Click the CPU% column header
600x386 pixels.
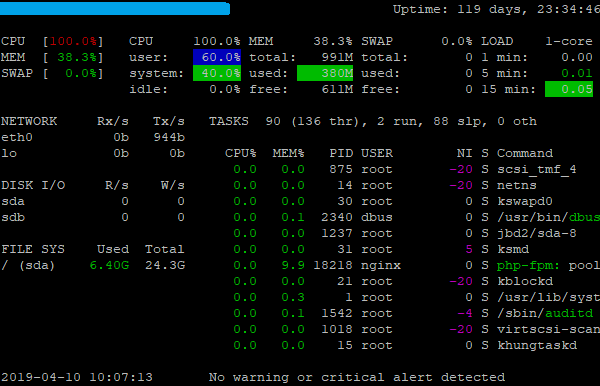[241, 153]
